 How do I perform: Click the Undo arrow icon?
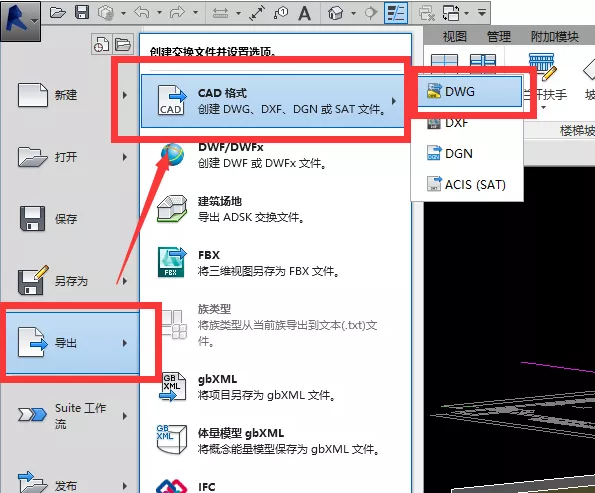[142, 13]
